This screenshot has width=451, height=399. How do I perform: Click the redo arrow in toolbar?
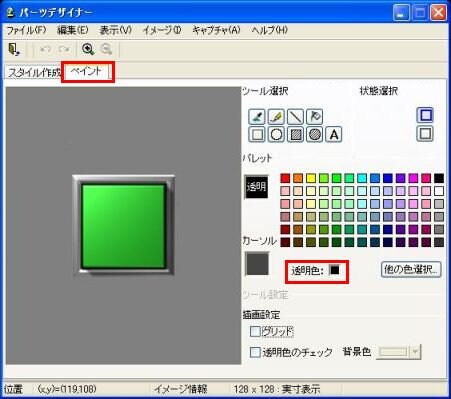tap(64, 49)
